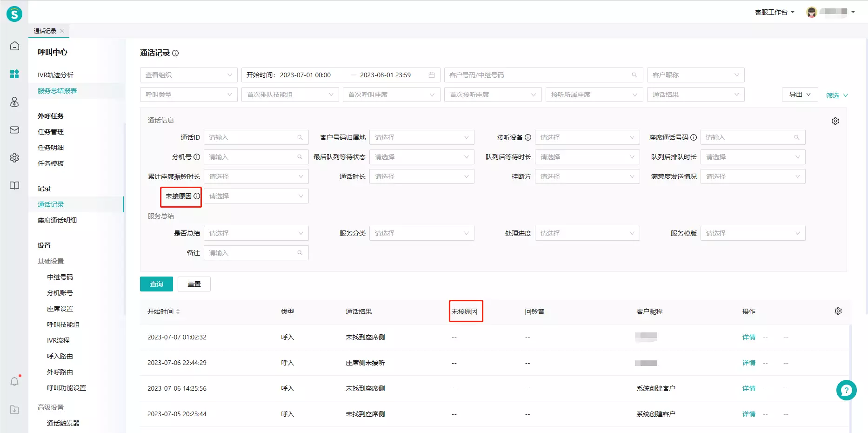
Task: Open the 通话结果 filter dropdown
Action: click(696, 95)
